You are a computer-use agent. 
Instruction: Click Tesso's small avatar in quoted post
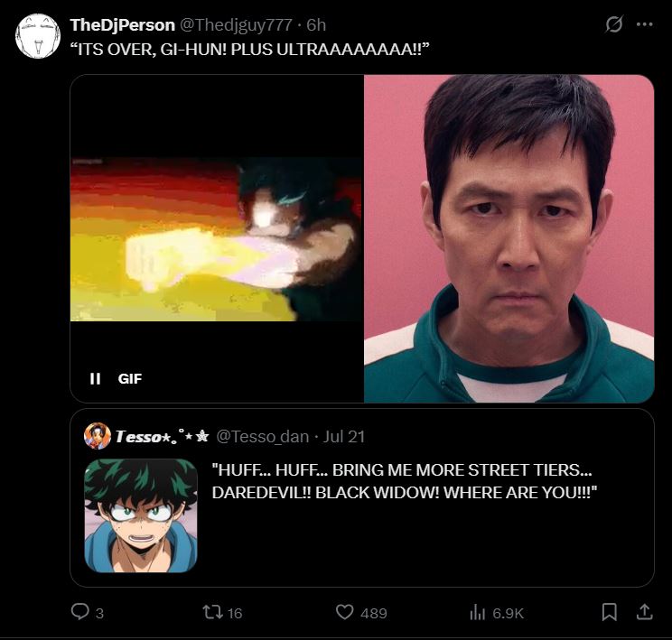point(98,436)
